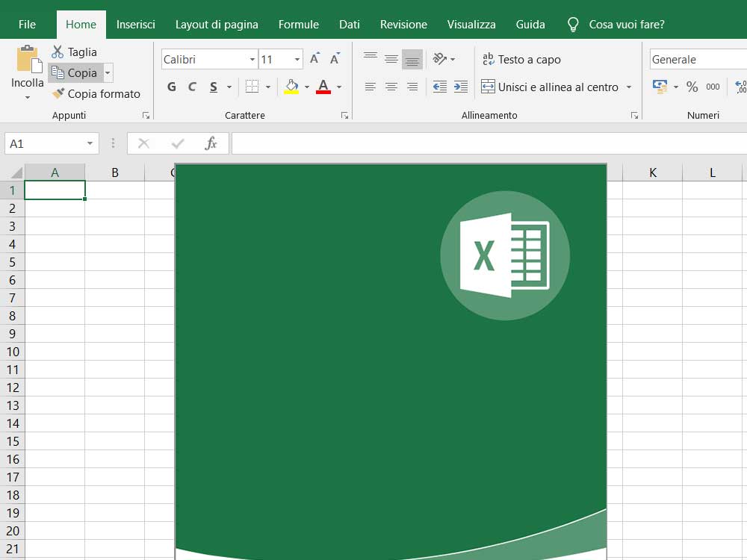747x560 pixels.
Task: Click the Taglia scissors button
Action: pyautogui.click(x=74, y=52)
